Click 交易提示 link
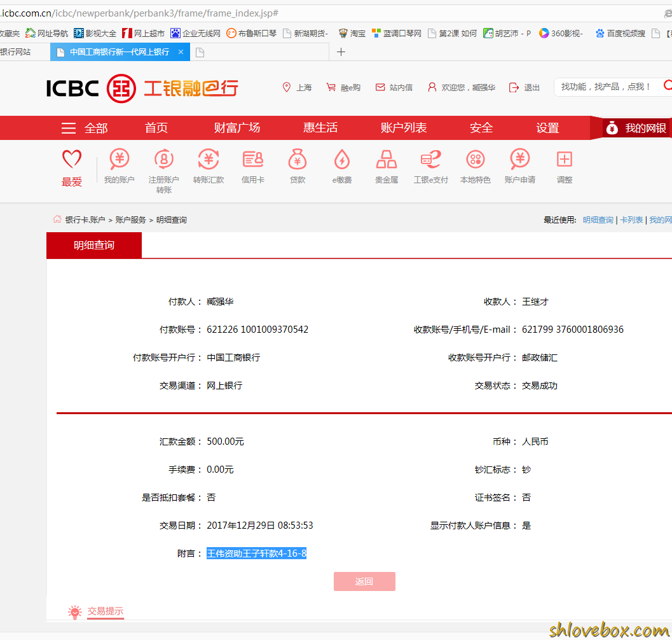Image resolution: width=672 pixels, height=640 pixels. click(x=106, y=611)
